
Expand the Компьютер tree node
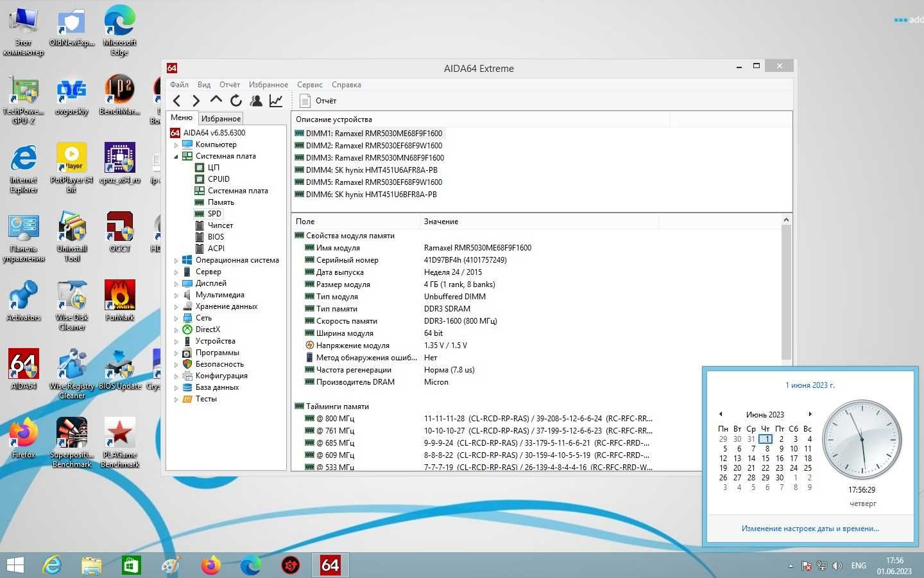click(176, 144)
